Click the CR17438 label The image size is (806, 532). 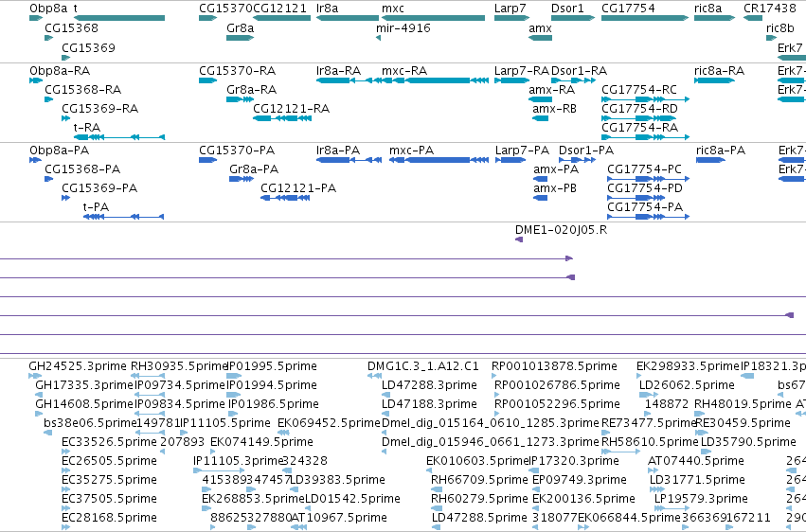[769, 9]
